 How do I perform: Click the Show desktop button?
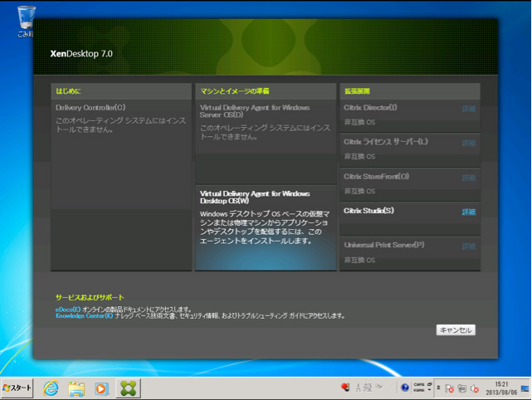(x=525, y=388)
